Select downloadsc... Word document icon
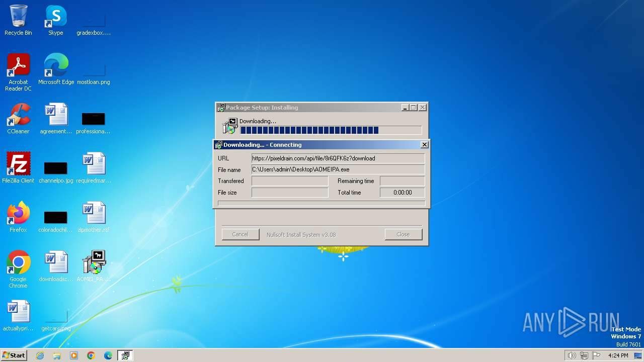Screen dimensions: 644x362 56,266
